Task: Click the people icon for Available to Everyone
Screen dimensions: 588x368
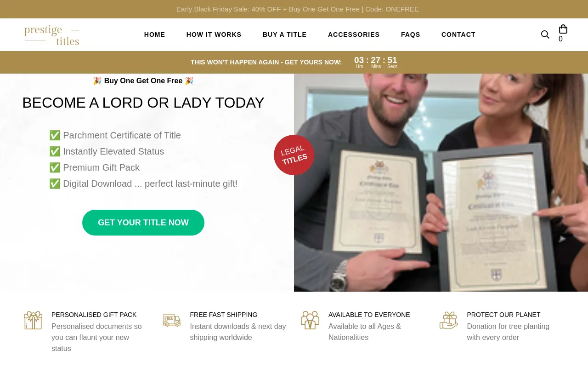Action: (x=310, y=320)
